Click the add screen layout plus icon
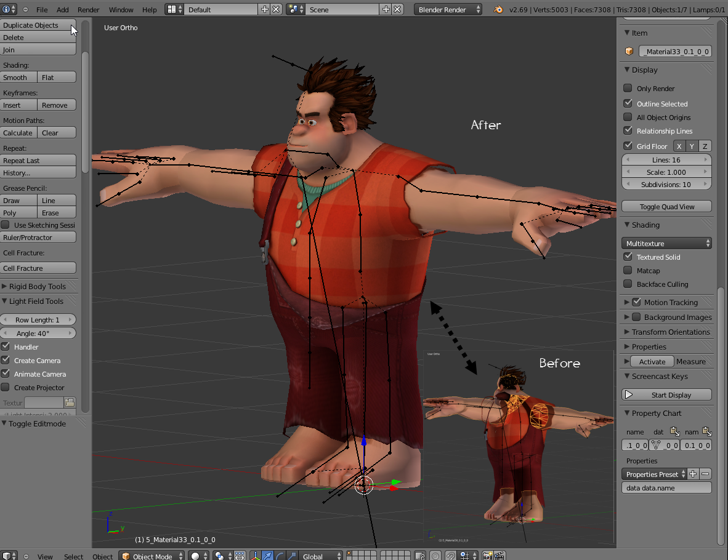Image resolution: width=728 pixels, height=560 pixels. (265, 10)
